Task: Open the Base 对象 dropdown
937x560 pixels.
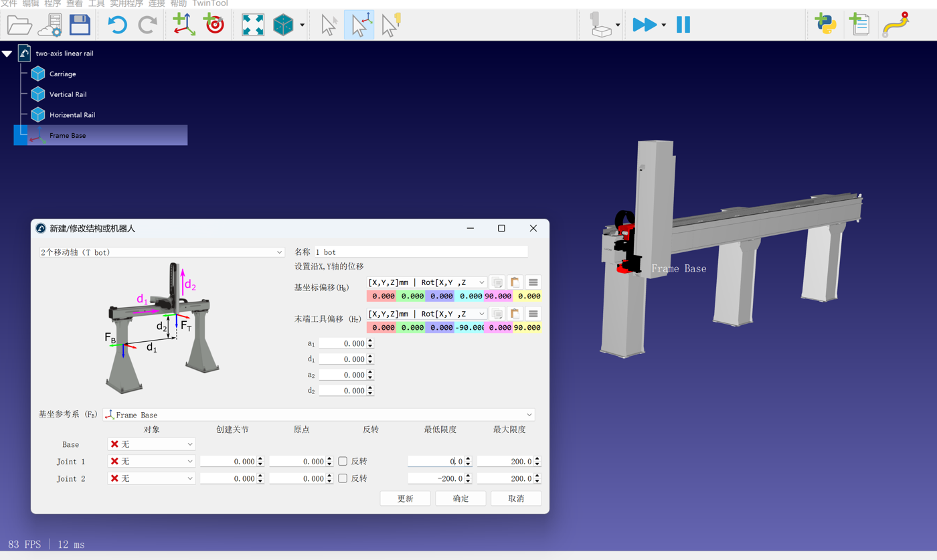Action: point(151,444)
